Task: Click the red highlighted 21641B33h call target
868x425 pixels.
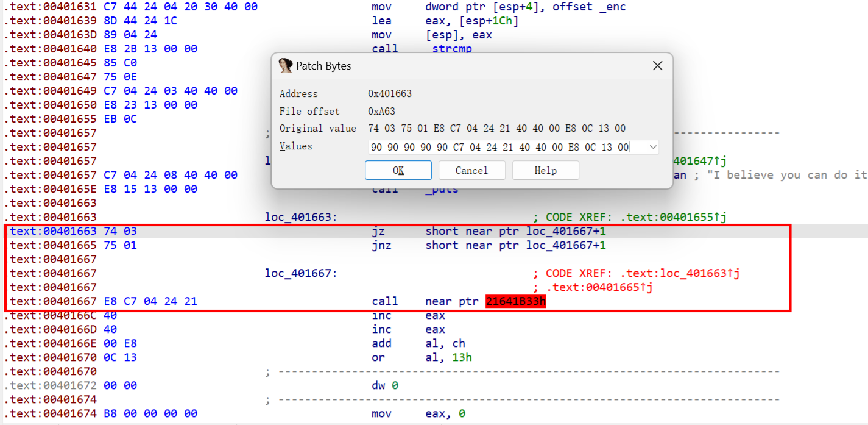Action: point(515,301)
